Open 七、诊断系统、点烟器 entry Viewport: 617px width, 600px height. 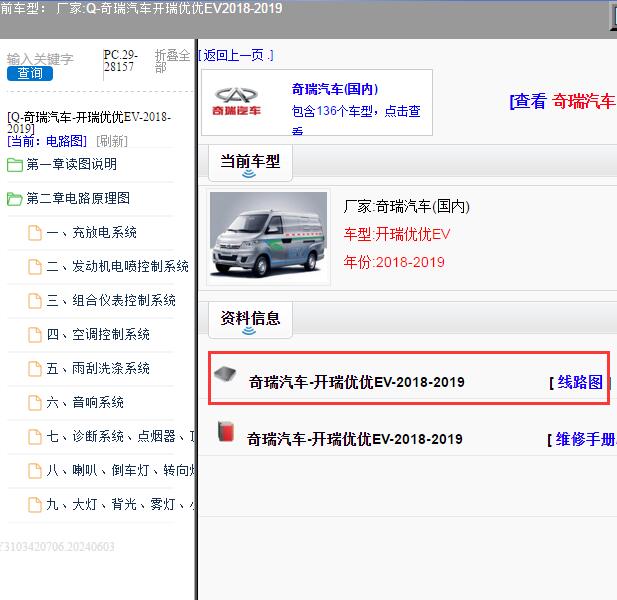120,436
